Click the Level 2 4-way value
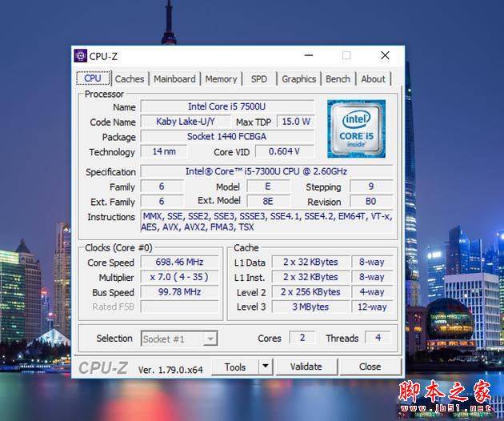This screenshot has height=421, width=504. [x=372, y=292]
